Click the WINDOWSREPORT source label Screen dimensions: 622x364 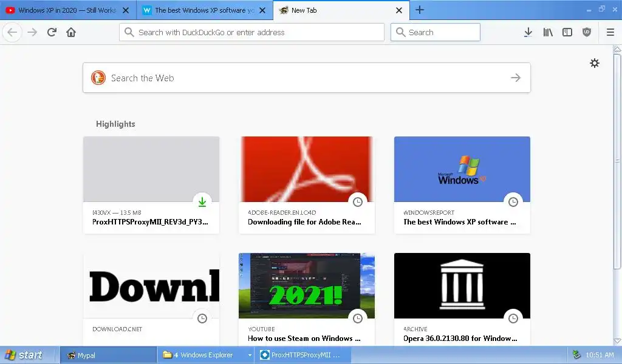[429, 213]
